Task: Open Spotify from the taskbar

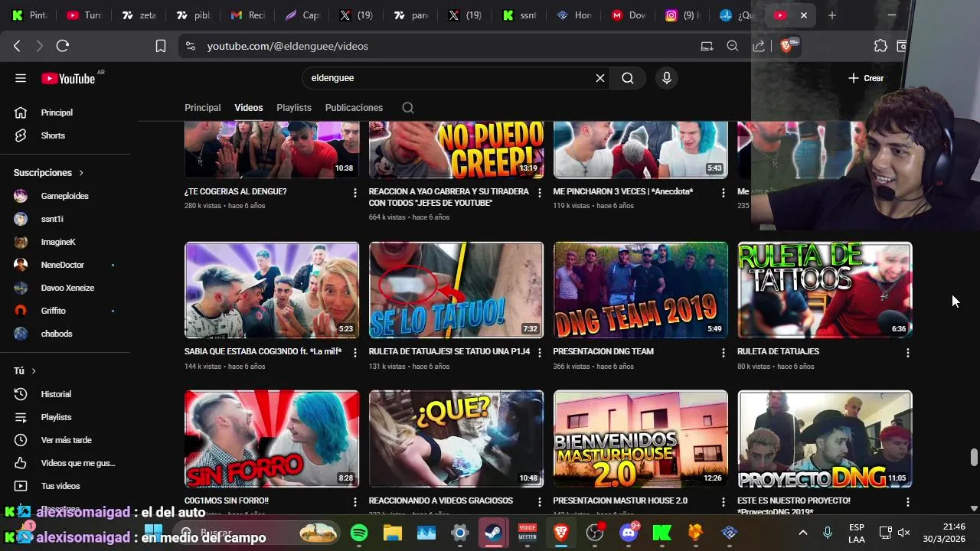Action: (359, 533)
